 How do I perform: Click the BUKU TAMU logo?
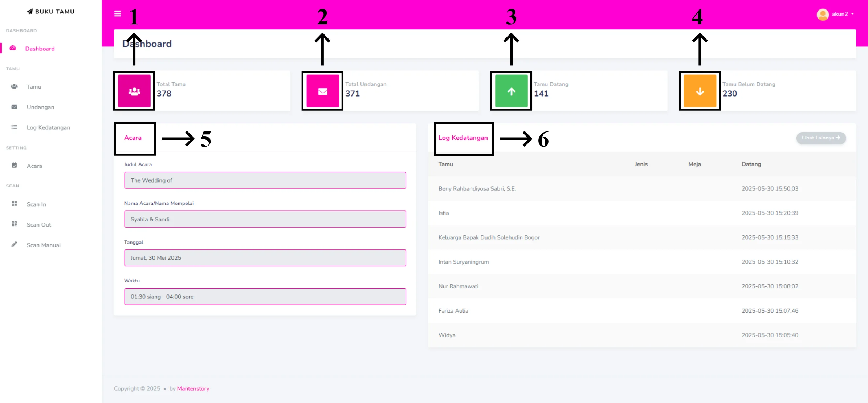pos(50,12)
